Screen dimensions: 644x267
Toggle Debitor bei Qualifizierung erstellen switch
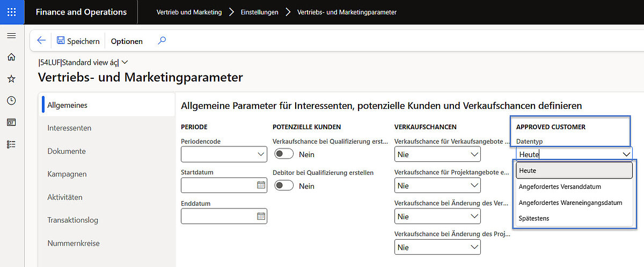click(x=284, y=186)
